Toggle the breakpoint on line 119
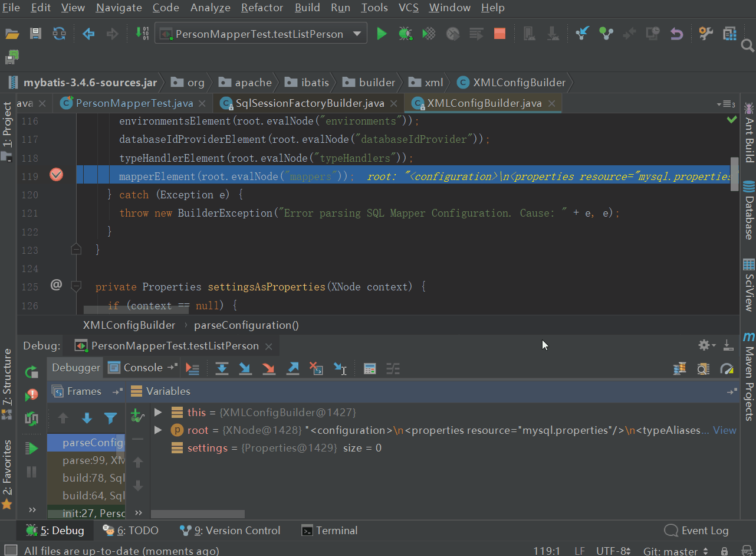 (56, 175)
